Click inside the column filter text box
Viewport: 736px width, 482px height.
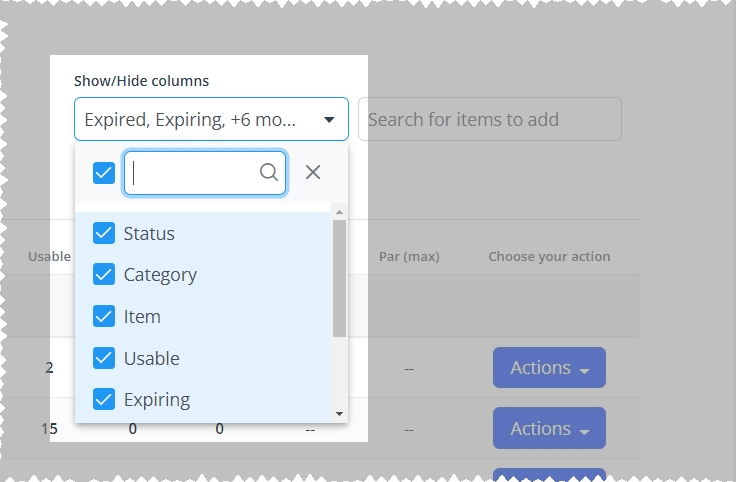pos(192,173)
